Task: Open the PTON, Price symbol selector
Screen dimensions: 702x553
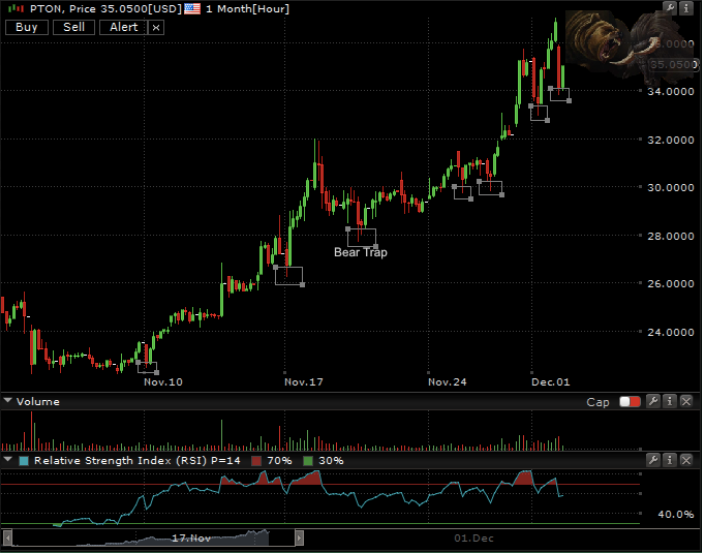Action: point(106,9)
